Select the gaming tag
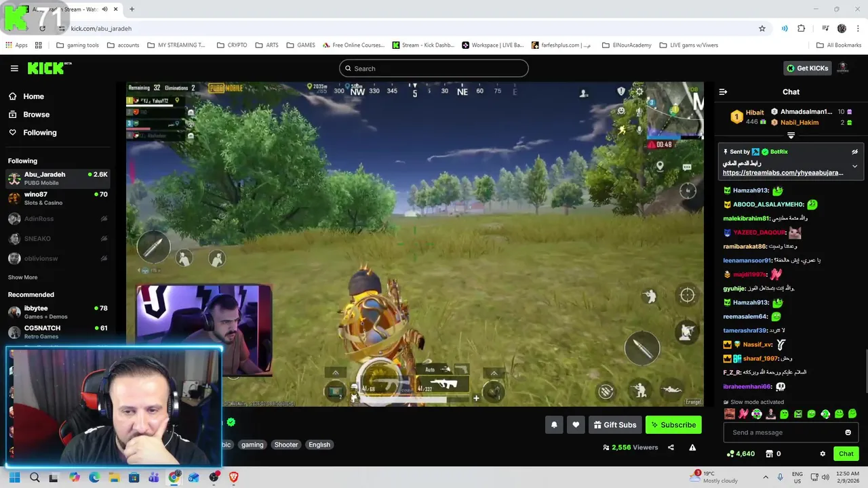Viewport: 868px width, 488px height. point(252,445)
